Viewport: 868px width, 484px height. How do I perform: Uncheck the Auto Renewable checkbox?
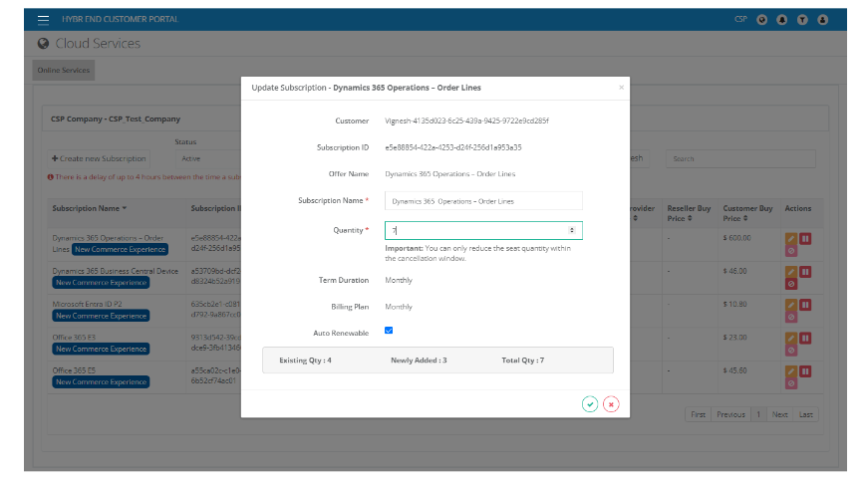(389, 331)
